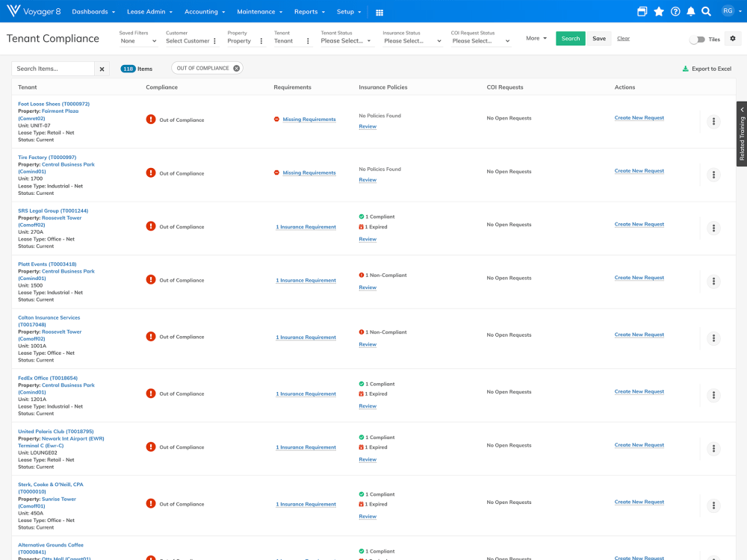This screenshot has width=747, height=560.
Task: Open the notifications bell
Action: coord(691,11)
